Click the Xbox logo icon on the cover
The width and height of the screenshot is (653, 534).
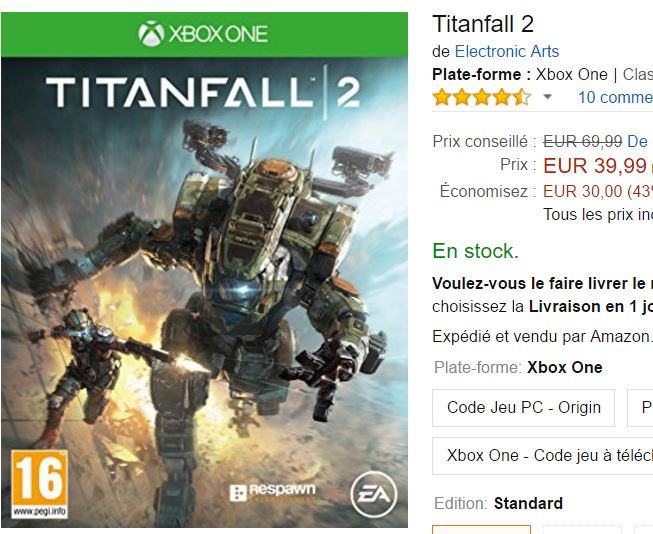[x=151, y=33]
